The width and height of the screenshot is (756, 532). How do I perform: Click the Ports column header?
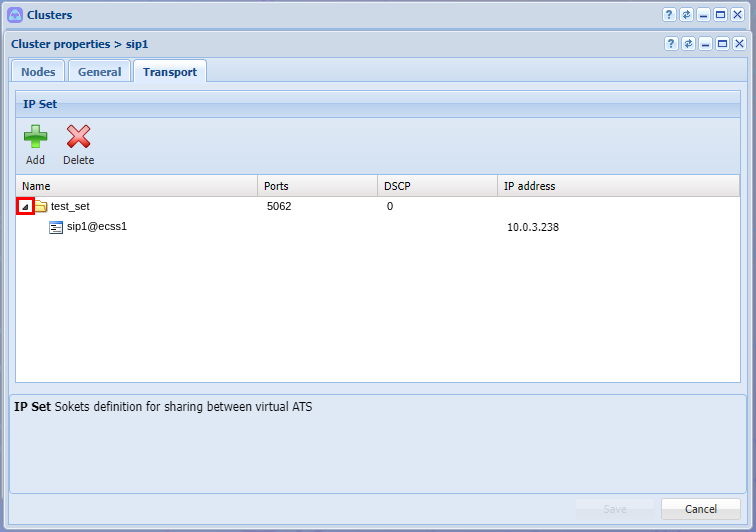pos(317,186)
